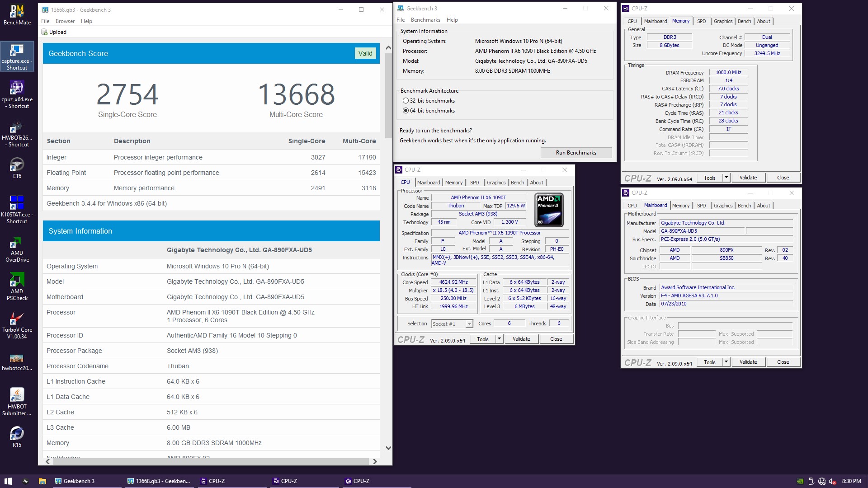Launch TurboV Core V1.00.34 icon

(x=17, y=325)
